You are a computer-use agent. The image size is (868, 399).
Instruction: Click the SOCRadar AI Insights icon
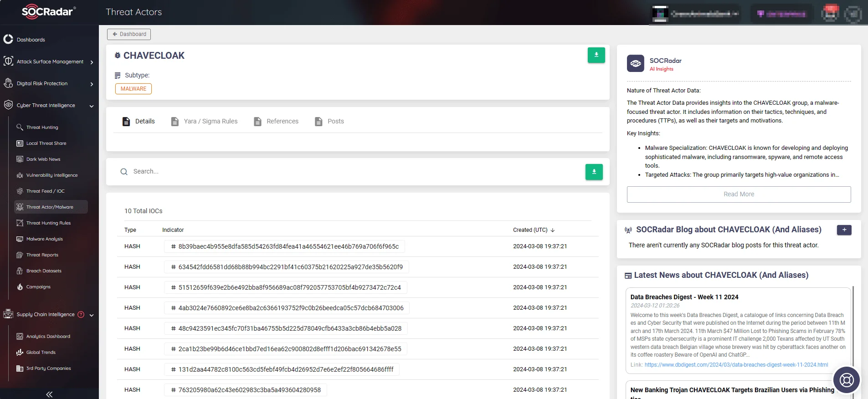635,63
